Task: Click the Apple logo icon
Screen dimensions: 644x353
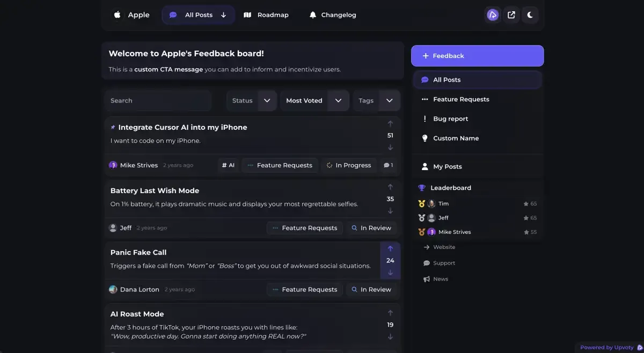Action: [117, 15]
